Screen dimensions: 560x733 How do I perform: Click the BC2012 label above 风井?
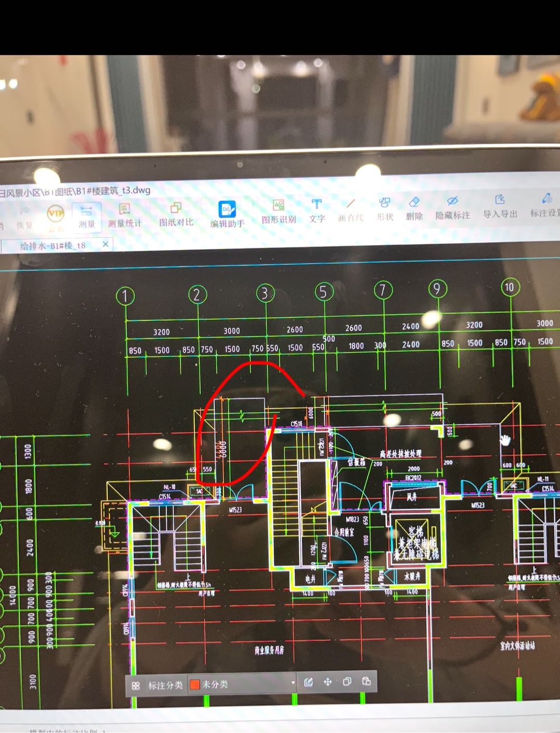pos(413,478)
